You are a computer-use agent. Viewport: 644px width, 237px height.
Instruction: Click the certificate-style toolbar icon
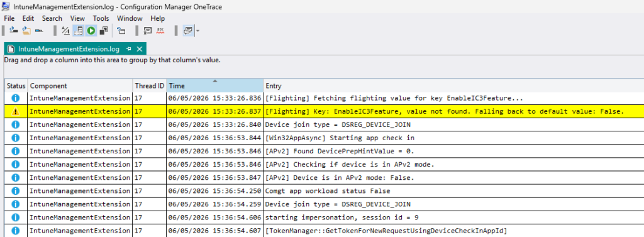coord(147,30)
